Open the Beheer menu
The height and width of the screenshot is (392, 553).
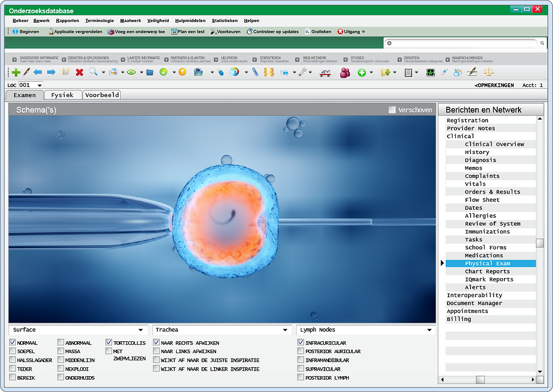click(20, 20)
